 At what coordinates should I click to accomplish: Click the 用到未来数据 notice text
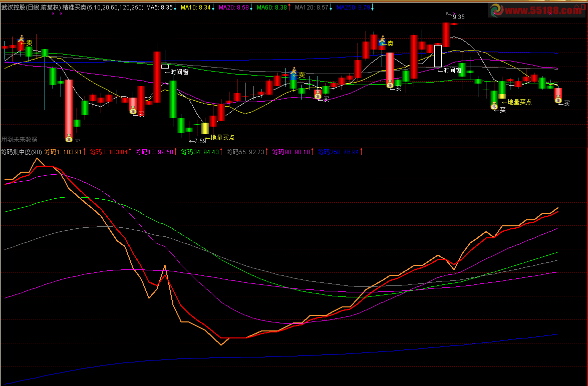click(19, 139)
